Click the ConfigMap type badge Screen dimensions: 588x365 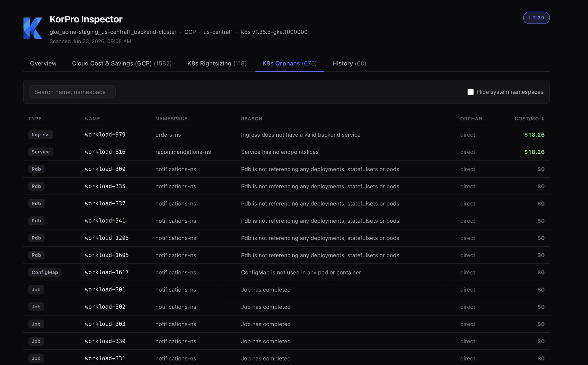pos(45,272)
